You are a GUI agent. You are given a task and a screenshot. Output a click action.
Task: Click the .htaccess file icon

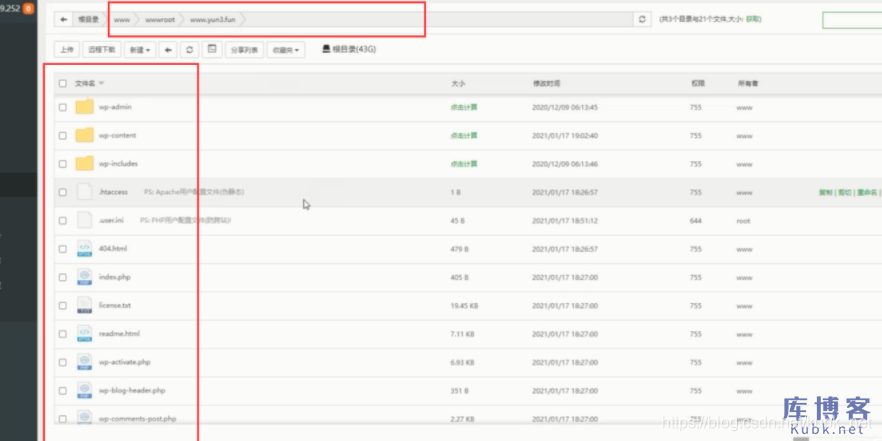click(x=84, y=192)
